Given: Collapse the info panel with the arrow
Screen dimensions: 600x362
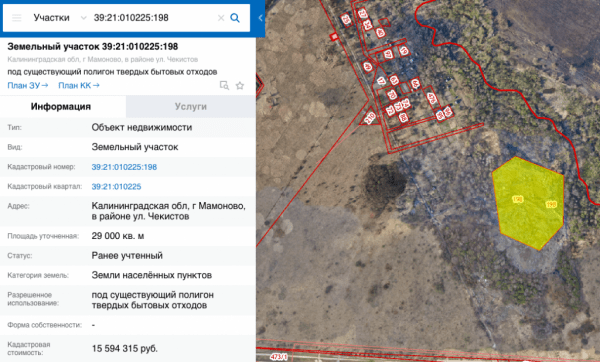Looking at the screenshot, I should click(260, 18).
